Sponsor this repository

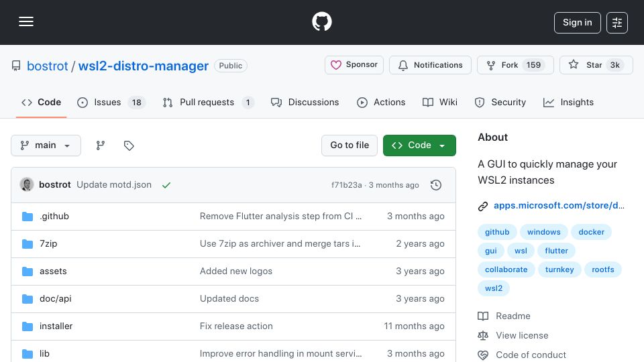(354, 65)
